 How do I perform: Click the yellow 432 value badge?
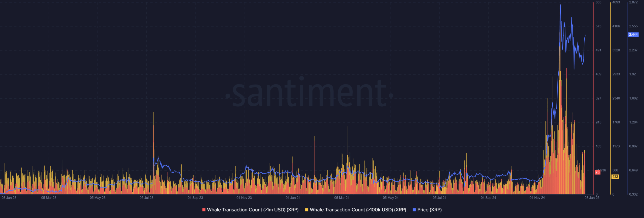pos(615,177)
